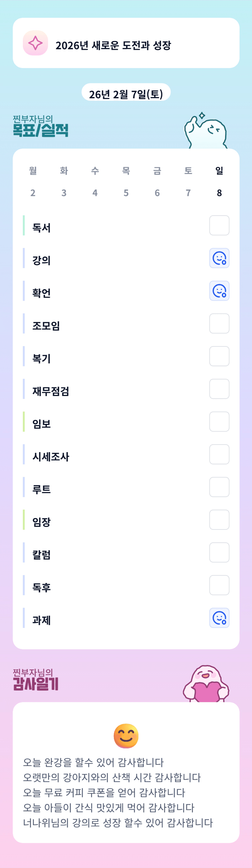Click the smiley icon for 과제

[219, 618]
